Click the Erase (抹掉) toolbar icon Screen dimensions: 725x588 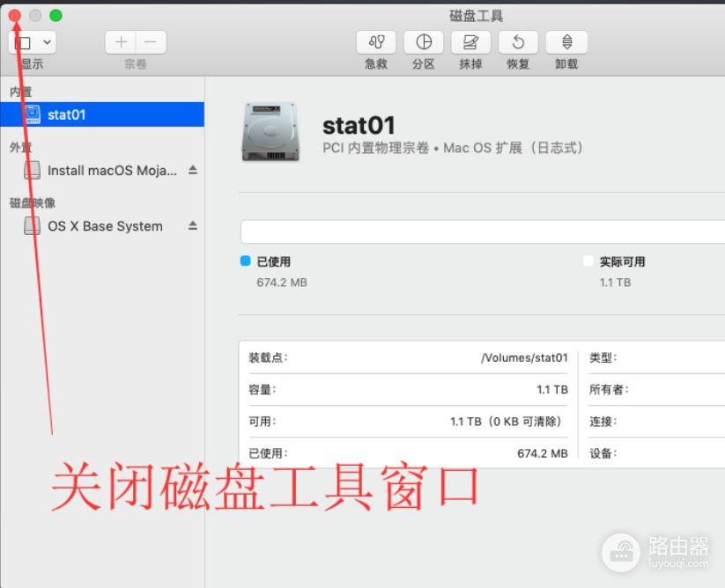click(x=470, y=42)
